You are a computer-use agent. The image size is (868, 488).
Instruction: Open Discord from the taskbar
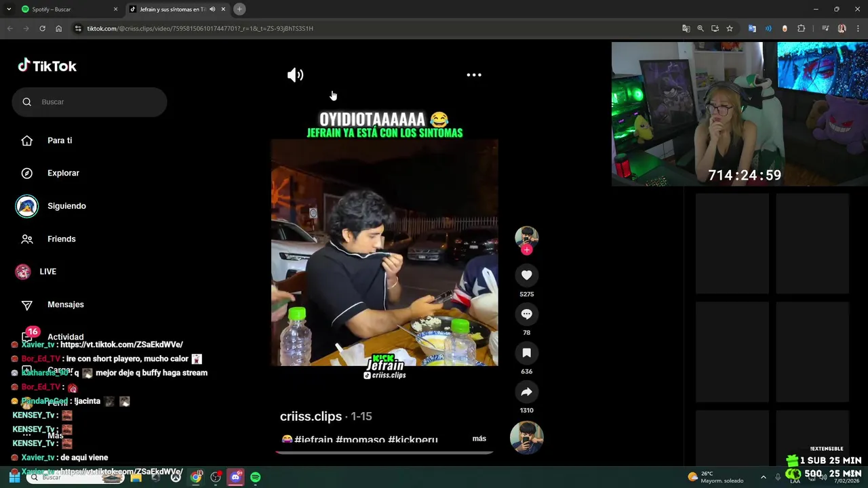235,477
